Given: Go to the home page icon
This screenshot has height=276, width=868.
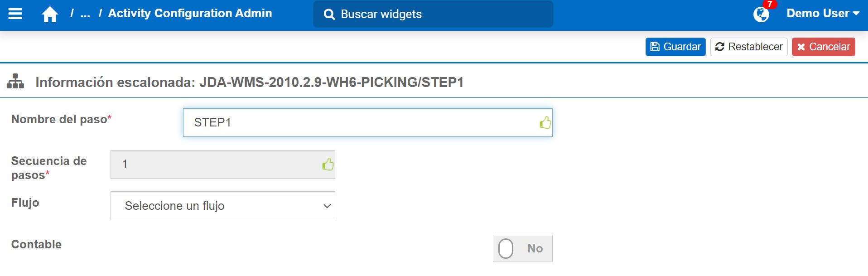Looking at the screenshot, I should point(50,15).
